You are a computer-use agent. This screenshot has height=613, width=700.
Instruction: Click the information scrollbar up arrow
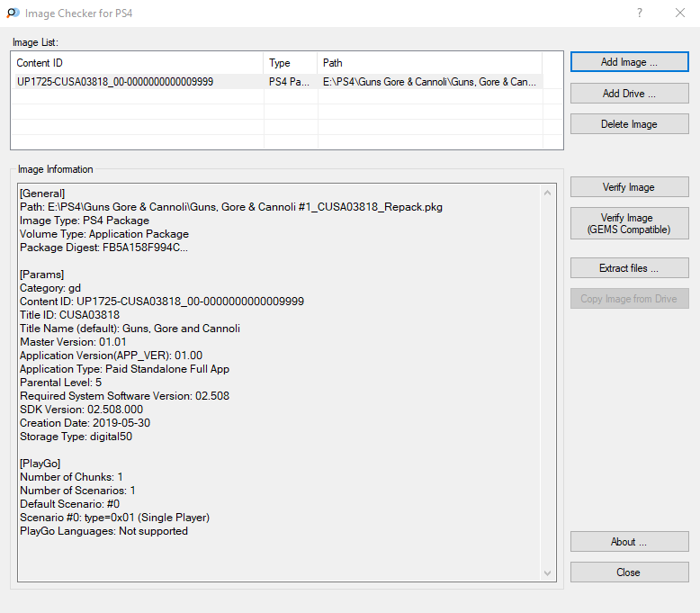(x=548, y=193)
